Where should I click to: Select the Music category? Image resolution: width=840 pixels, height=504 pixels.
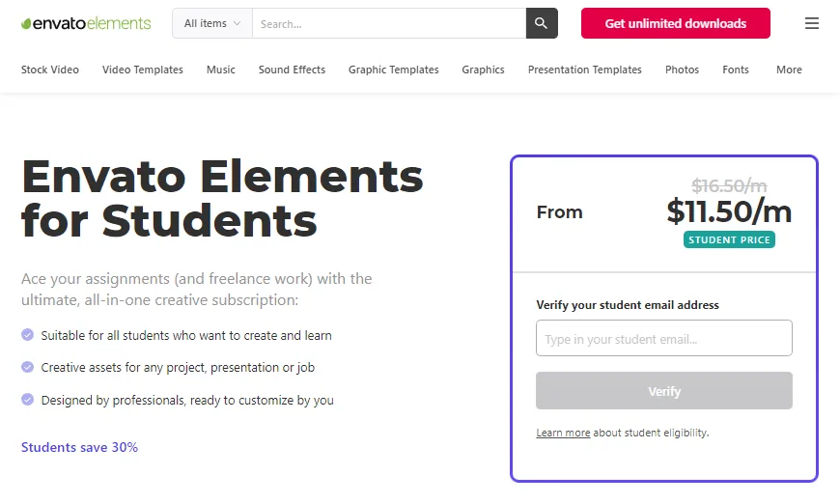click(221, 70)
